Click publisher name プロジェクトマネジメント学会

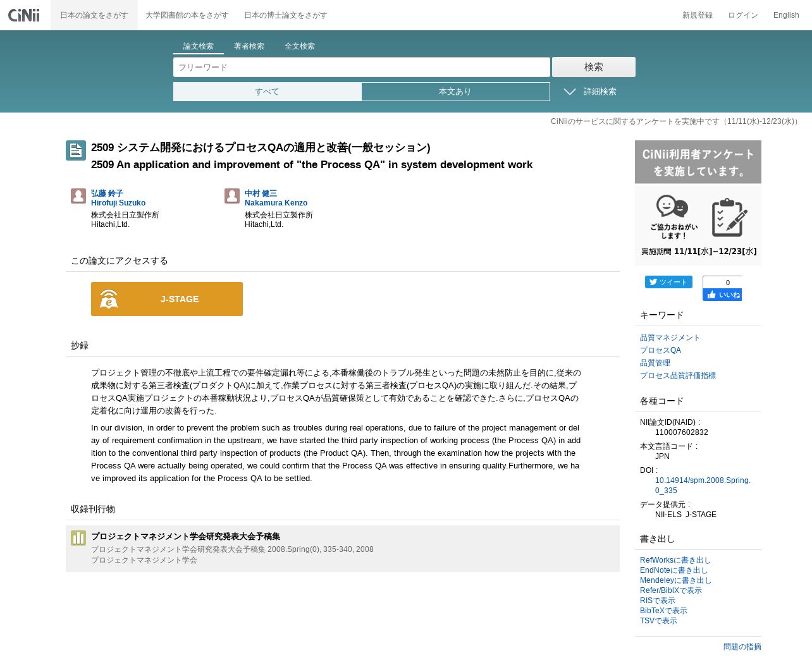tap(144, 560)
